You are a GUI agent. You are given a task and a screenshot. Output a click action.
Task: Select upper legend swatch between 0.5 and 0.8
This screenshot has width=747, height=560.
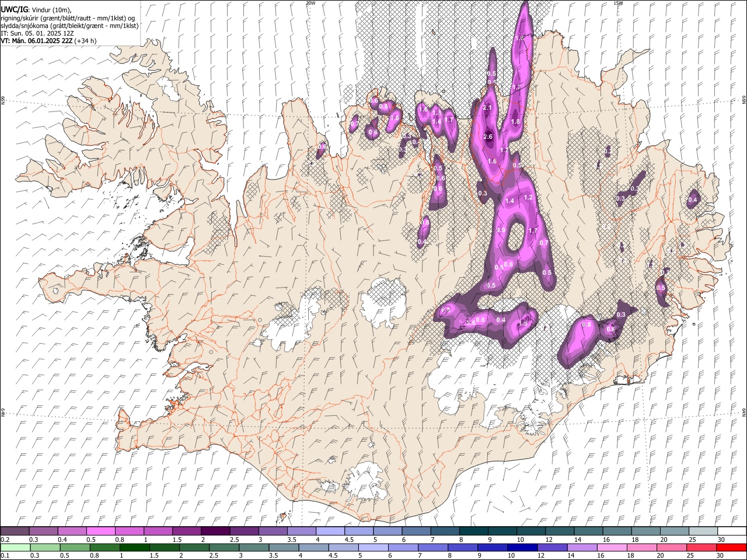click(x=101, y=531)
